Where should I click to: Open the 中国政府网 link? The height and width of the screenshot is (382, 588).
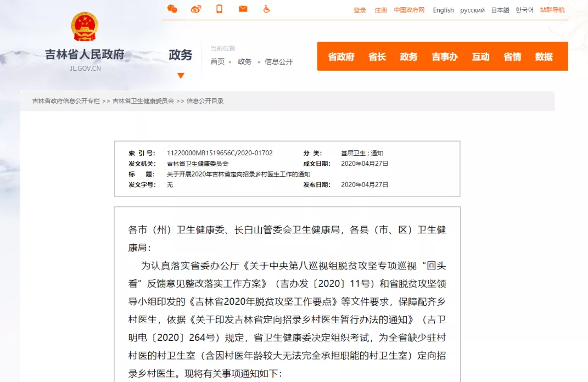coord(409,10)
